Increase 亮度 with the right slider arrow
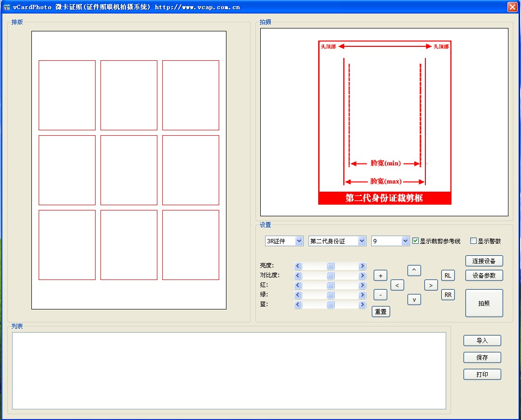Image resolution: width=521 pixels, height=420 pixels. [x=362, y=266]
